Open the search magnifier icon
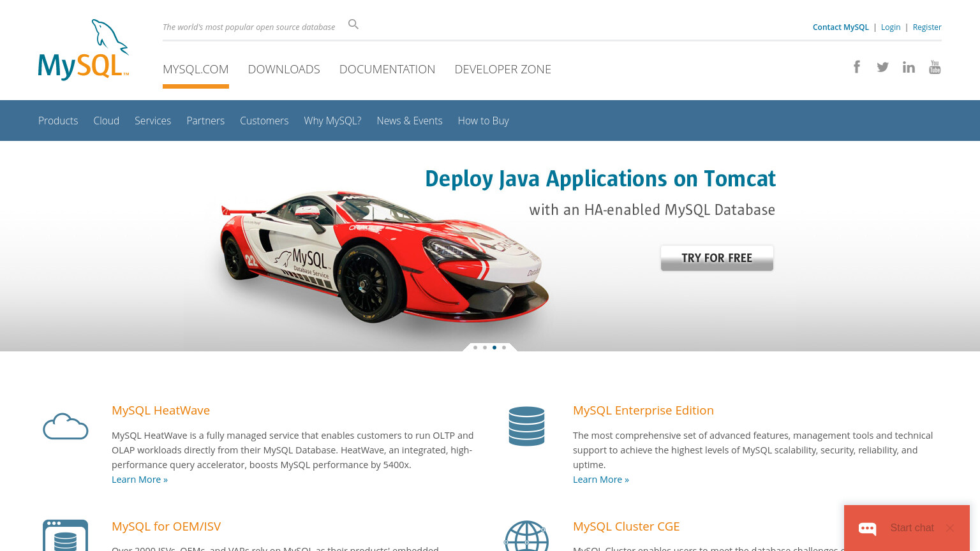This screenshot has width=980, height=551. point(353,24)
